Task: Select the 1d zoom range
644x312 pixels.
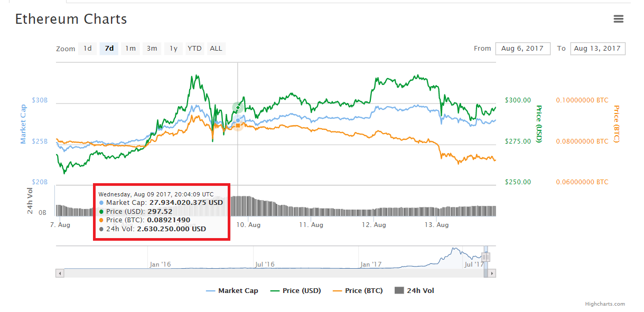Action: (87, 49)
